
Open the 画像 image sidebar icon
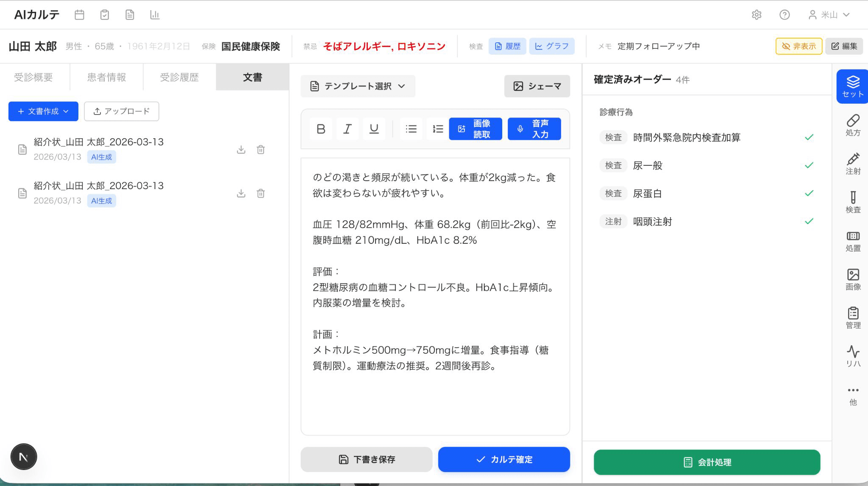(x=853, y=279)
